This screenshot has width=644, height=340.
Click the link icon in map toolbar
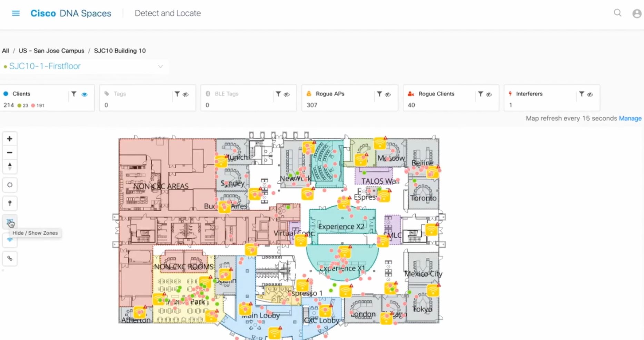point(10,258)
